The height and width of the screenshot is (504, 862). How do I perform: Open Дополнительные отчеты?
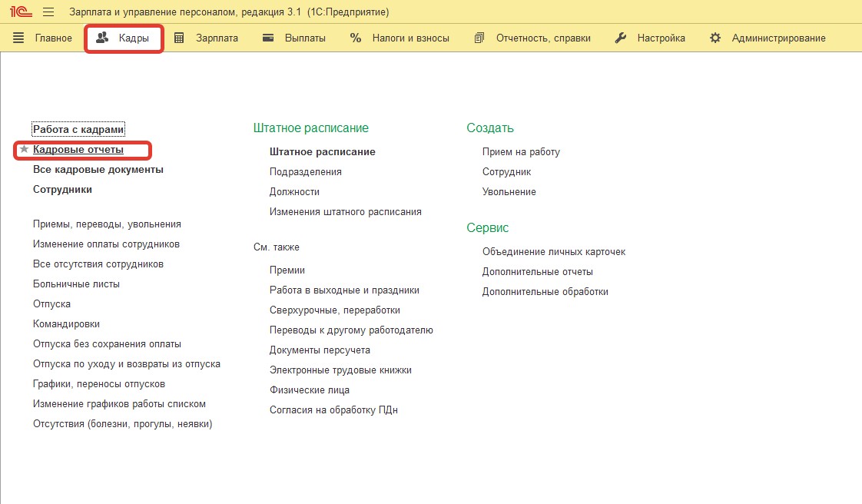[538, 271]
